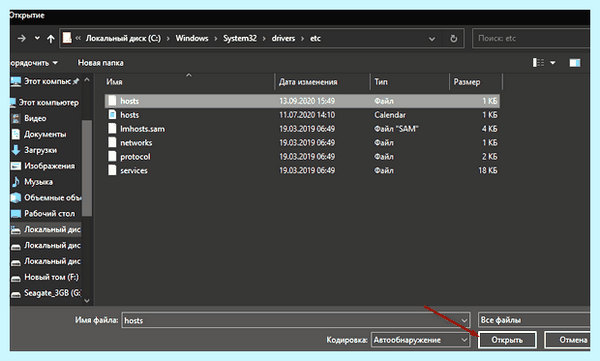
Task: Click the sidebar scrollbar thumb
Action: pos(87,168)
